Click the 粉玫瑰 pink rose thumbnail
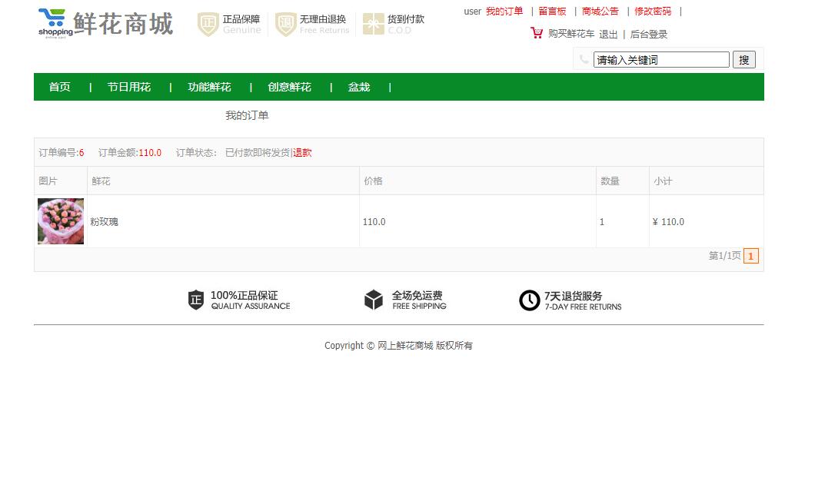This screenshot has width=815, height=504. pyautogui.click(x=60, y=221)
